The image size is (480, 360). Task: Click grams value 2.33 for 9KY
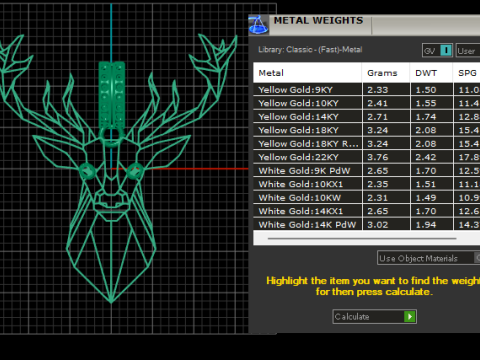click(378, 90)
